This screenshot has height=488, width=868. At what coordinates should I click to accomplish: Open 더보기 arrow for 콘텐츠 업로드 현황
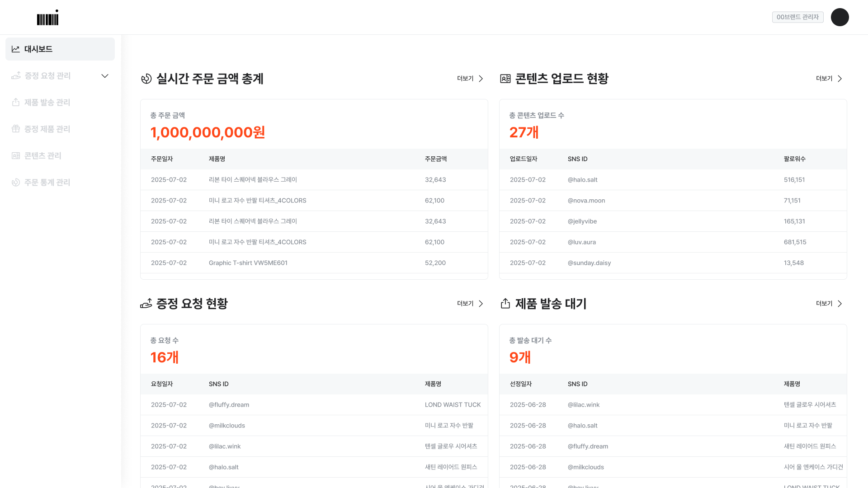click(x=840, y=79)
